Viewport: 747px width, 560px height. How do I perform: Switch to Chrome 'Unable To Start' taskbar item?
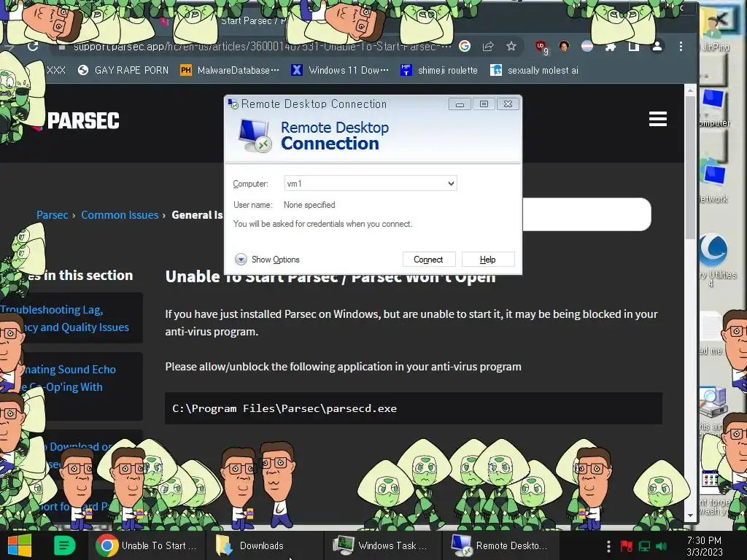point(147,545)
